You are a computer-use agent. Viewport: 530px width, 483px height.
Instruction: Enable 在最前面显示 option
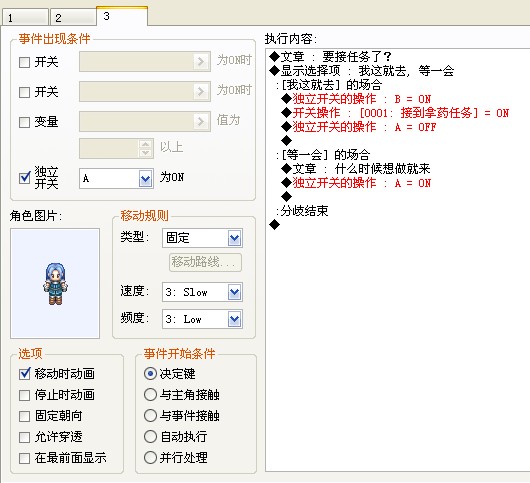24,458
